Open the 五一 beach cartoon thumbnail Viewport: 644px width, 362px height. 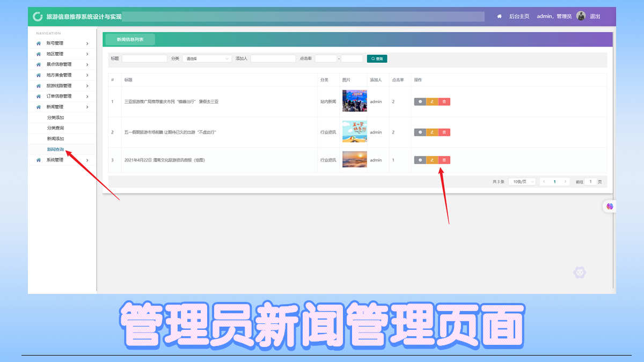click(355, 132)
